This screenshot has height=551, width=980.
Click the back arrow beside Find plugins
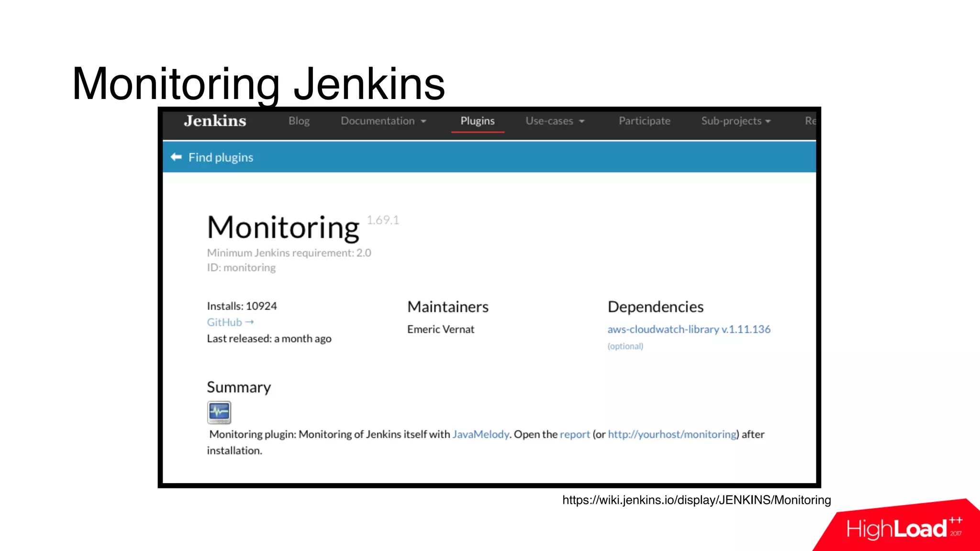click(x=176, y=157)
